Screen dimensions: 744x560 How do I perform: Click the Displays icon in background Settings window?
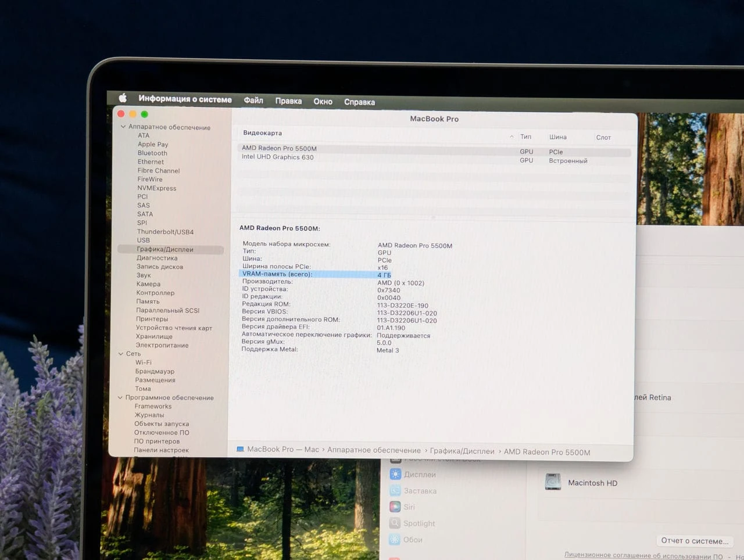point(395,474)
